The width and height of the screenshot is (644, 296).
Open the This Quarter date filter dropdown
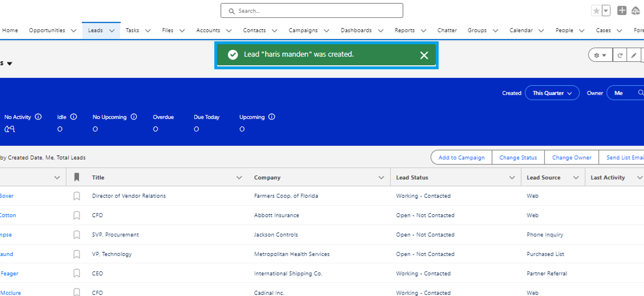[552, 93]
